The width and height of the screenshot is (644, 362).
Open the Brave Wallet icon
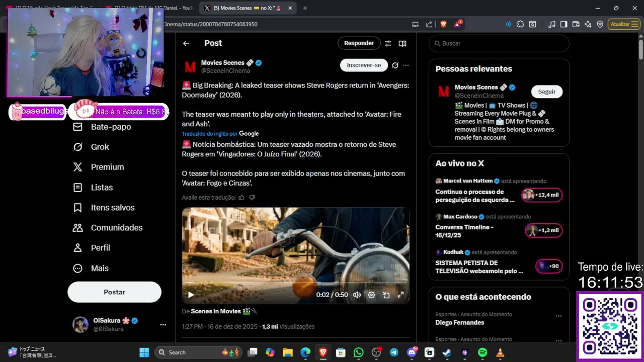pos(576,24)
